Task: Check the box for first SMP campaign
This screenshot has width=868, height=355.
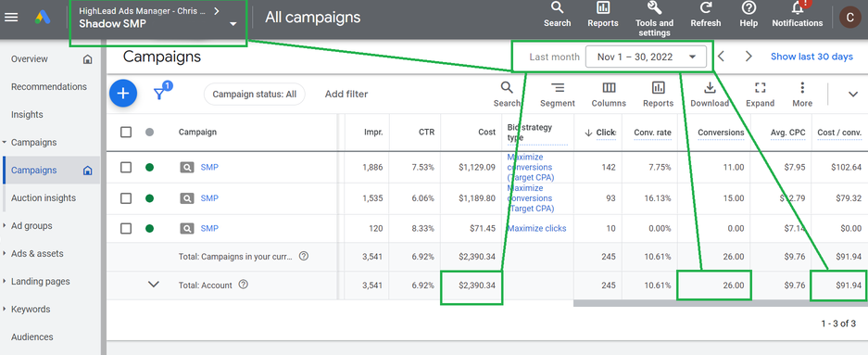Action: point(126,167)
